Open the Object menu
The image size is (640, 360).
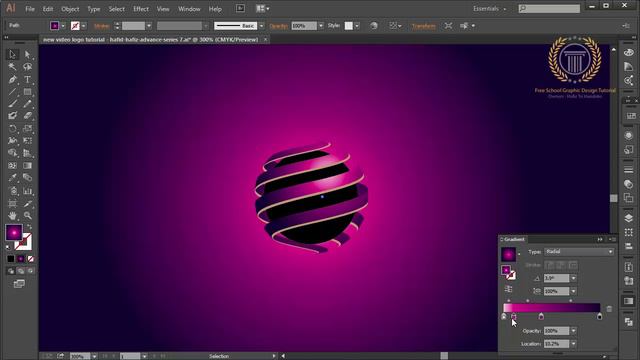tap(70, 9)
